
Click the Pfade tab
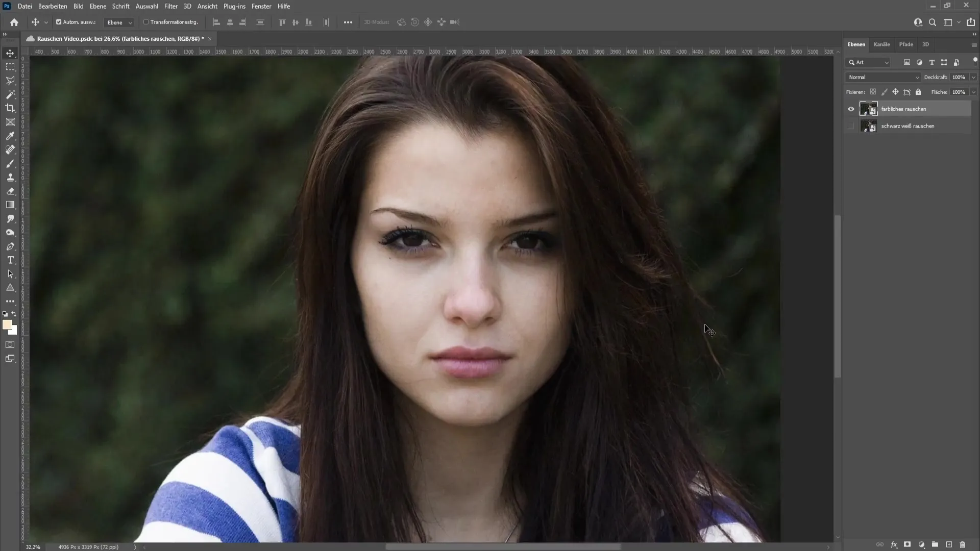point(905,44)
